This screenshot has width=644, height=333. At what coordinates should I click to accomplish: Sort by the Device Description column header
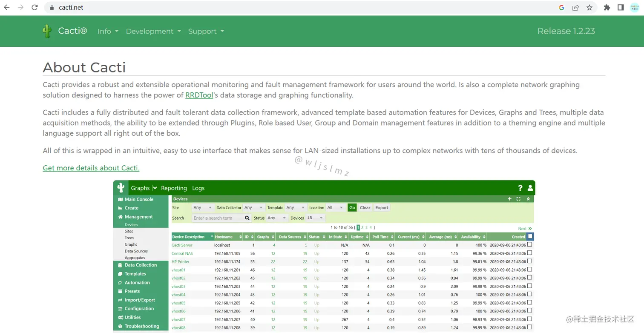[x=193, y=237]
